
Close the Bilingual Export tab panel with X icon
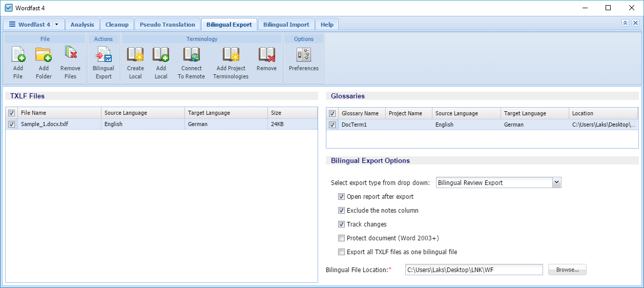pyautogui.click(x=635, y=23)
